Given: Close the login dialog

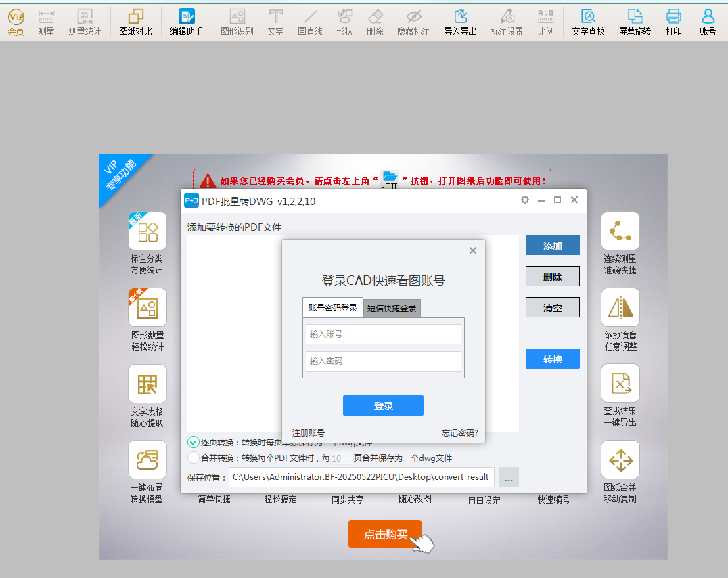Looking at the screenshot, I should click(473, 250).
